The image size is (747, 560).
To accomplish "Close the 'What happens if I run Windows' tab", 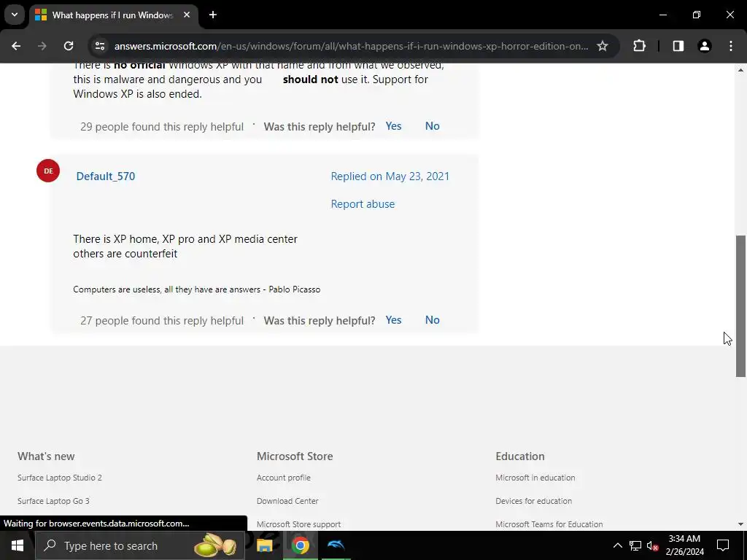I will tap(187, 15).
